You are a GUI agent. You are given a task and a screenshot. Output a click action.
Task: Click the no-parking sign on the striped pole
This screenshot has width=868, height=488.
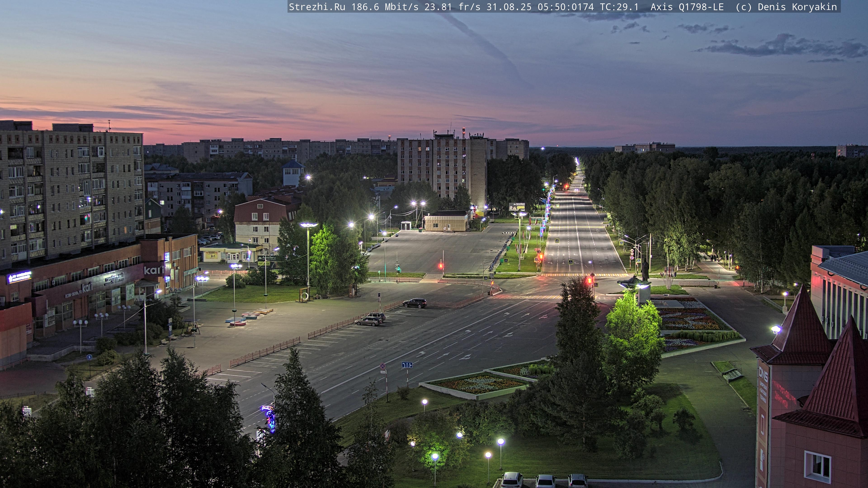click(383, 366)
